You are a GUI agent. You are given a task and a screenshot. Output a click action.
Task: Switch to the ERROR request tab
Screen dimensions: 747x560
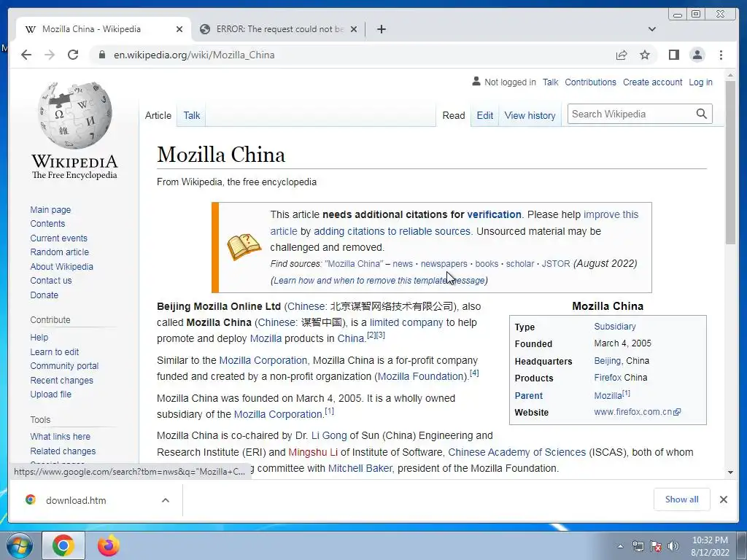click(279, 29)
